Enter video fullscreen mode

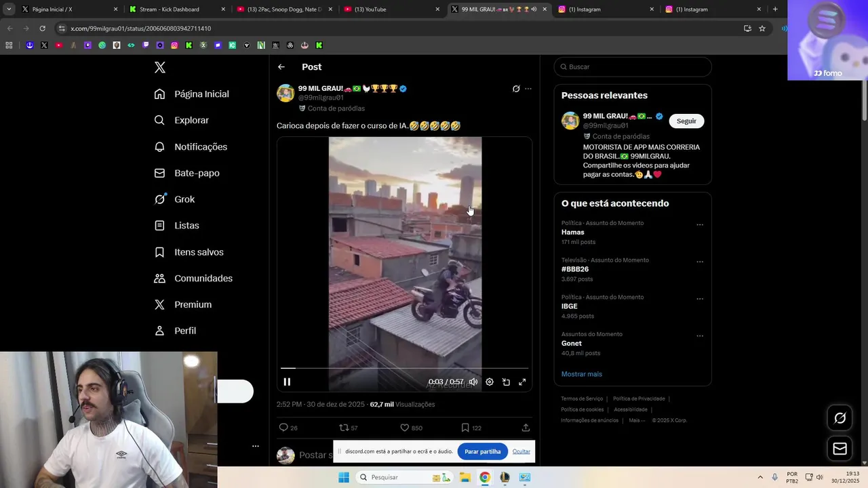pyautogui.click(x=522, y=382)
